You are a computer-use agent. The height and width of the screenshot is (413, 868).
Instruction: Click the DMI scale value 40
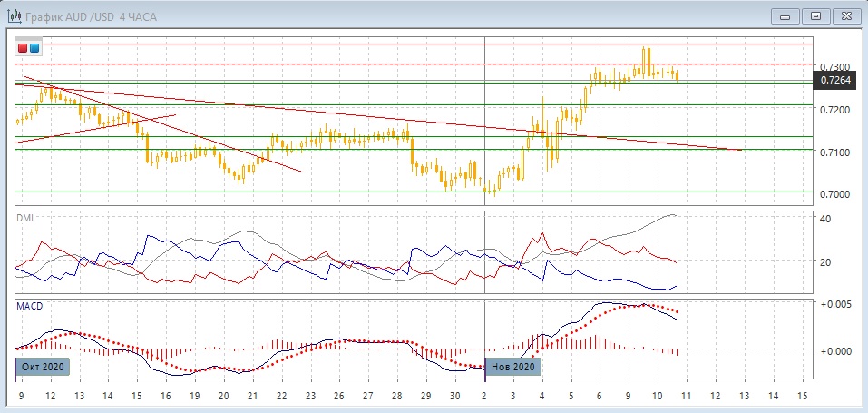(x=825, y=219)
